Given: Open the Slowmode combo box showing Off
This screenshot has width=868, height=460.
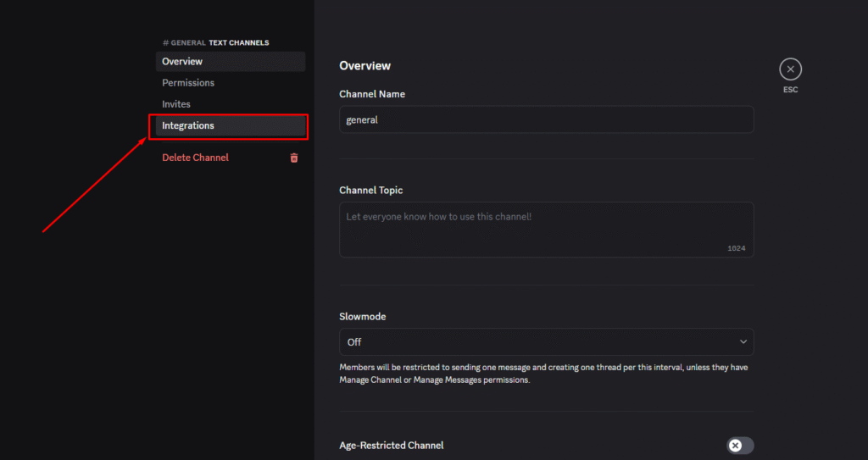Looking at the screenshot, I should point(547,341).
